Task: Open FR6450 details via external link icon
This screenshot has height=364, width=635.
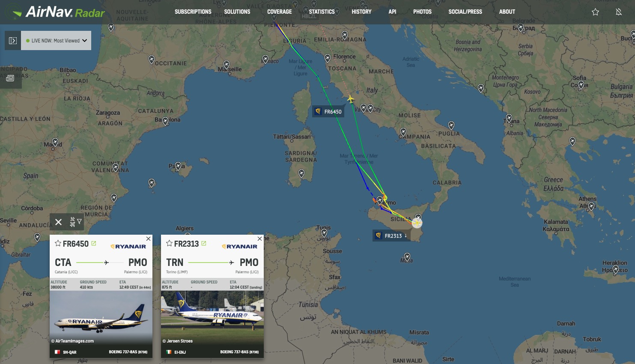Action: tap(94, 243)
